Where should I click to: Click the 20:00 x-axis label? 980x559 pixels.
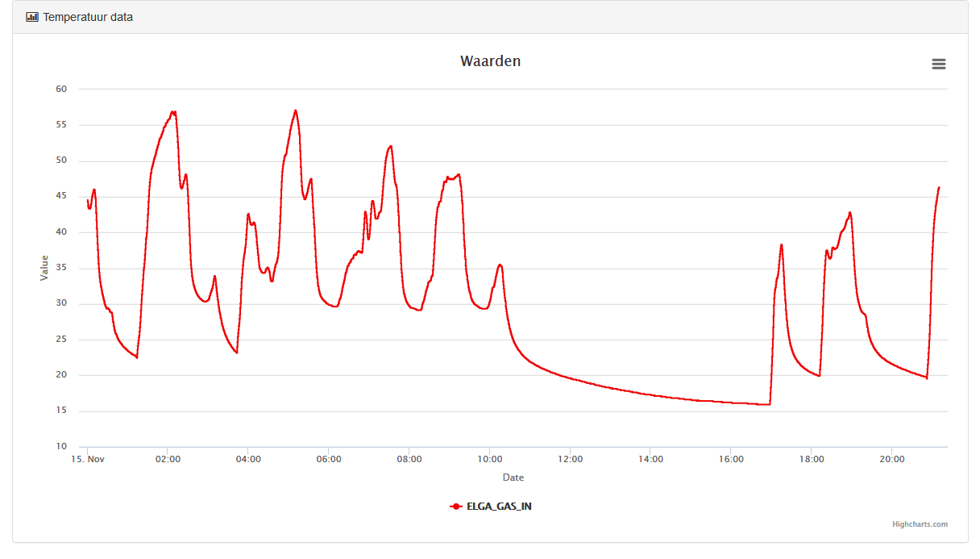[891, 460]
